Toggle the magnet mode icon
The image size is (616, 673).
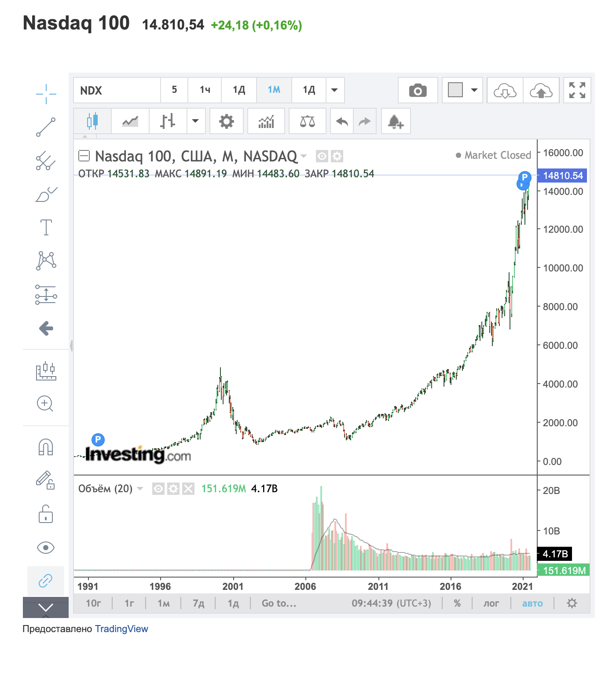(46, 447)
